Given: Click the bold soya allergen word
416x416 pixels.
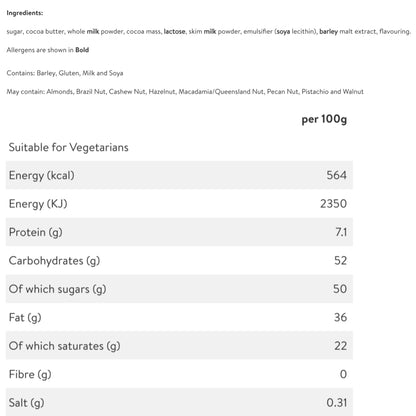Looking at the screenshot, I should coord(283,31).
